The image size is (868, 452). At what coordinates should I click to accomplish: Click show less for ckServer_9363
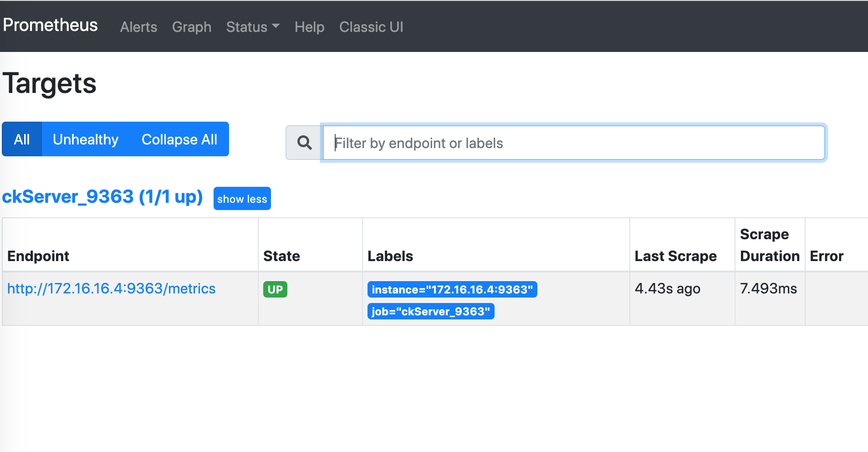point(242,199)
